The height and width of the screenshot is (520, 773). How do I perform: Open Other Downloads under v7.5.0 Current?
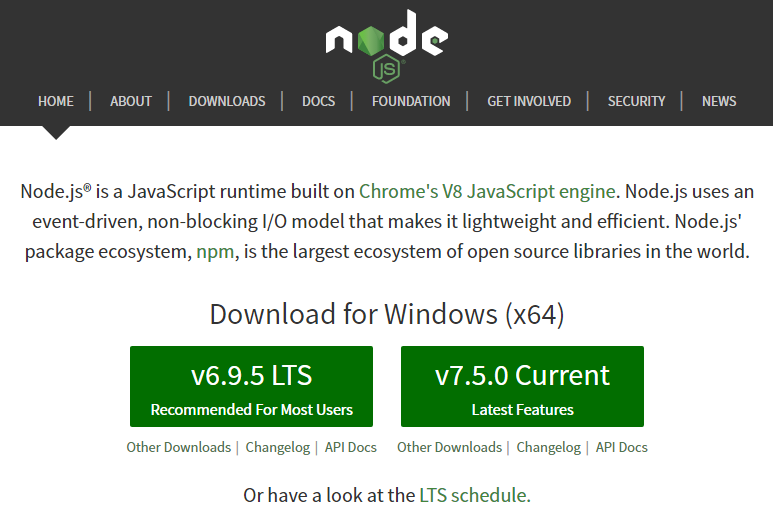click(450, 447)
